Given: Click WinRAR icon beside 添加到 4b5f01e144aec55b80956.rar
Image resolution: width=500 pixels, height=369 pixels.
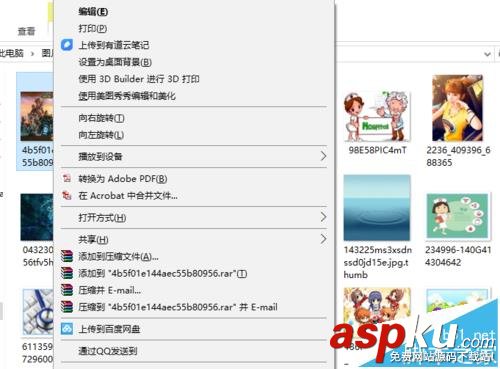Looking at the screenshot, I should pos(67,273).
